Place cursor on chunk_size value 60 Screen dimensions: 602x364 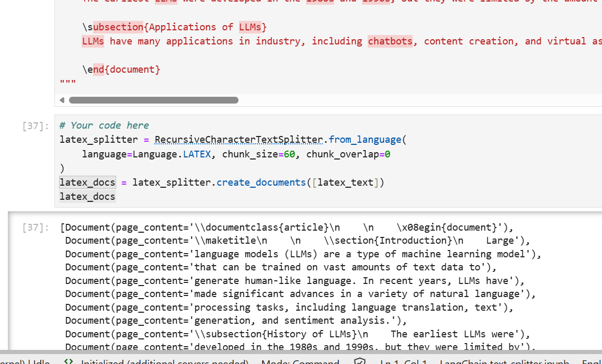pyautogui.click(x=289, y=154)
